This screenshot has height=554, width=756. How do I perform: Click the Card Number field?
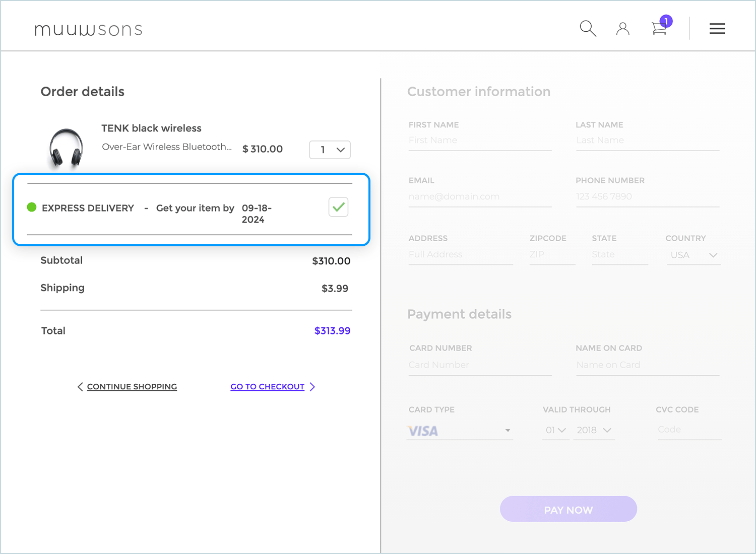click(480, 365)
